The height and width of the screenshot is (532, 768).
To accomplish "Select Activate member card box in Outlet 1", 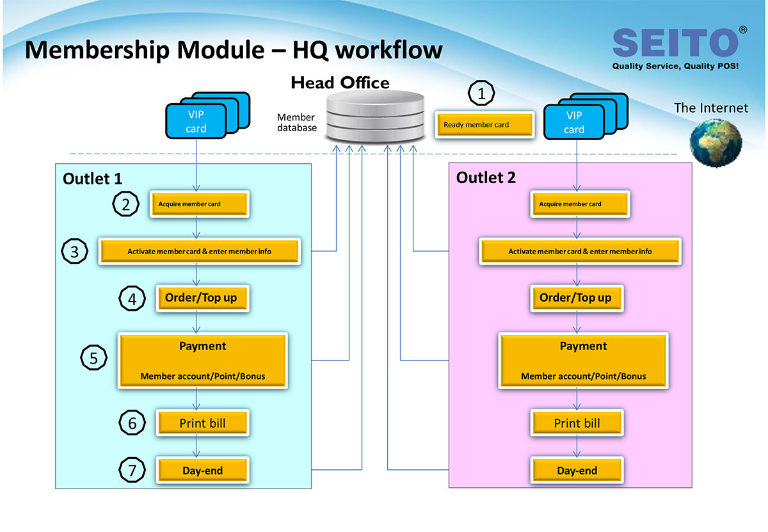I will point(199,251).
